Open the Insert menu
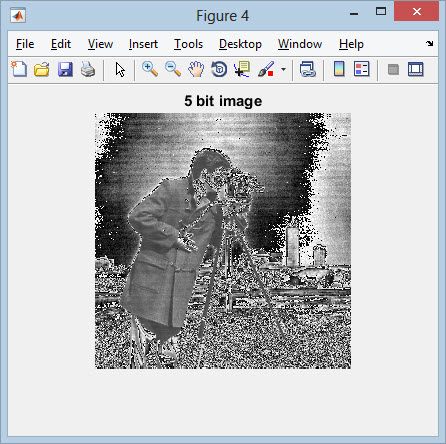The height and width of the screenshot is (444, 446). [x=143, y=44]
